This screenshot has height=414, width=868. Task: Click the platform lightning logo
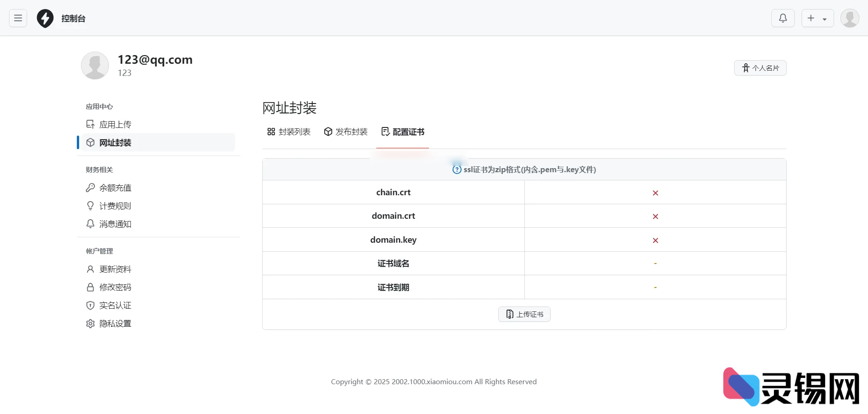[45, 18]
